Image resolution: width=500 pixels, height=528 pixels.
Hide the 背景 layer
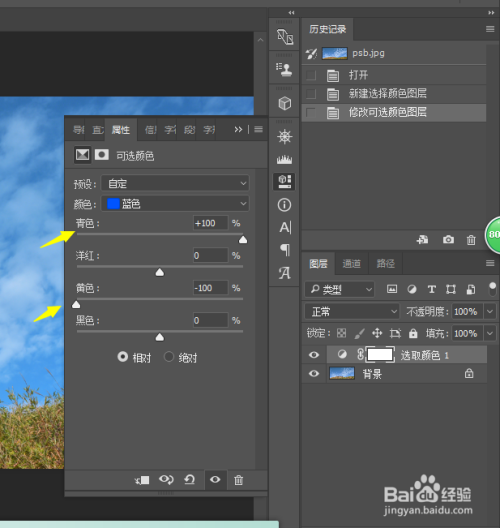(x=314, y=373)
